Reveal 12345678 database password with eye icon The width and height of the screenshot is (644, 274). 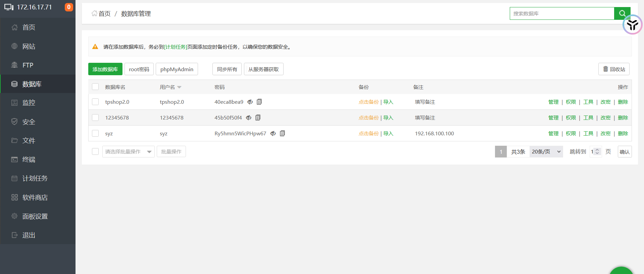(249, 118)
